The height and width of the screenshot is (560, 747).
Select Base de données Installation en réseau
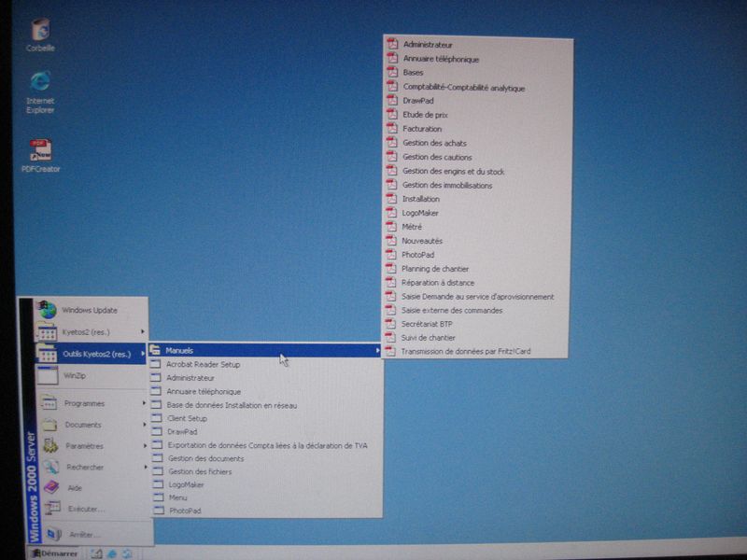265,405
